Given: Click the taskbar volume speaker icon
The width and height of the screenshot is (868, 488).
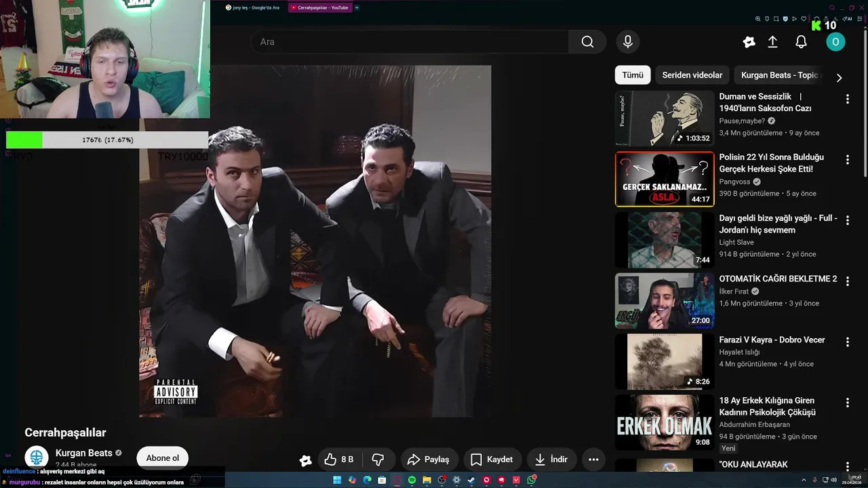Looking at the screenshot, I should coord(834,480).
